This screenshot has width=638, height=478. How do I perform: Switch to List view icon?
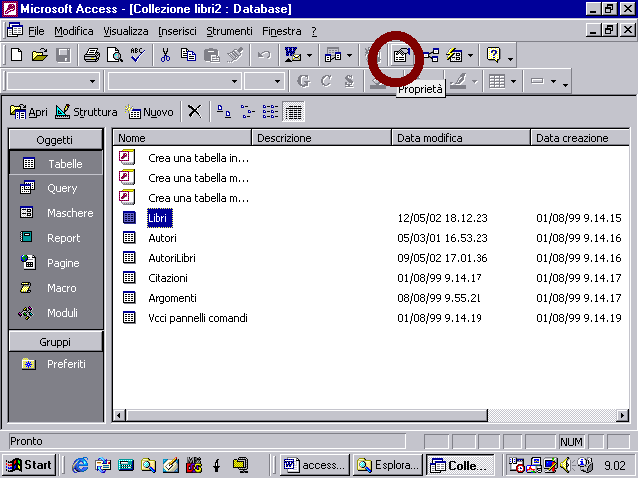[270, 111]
